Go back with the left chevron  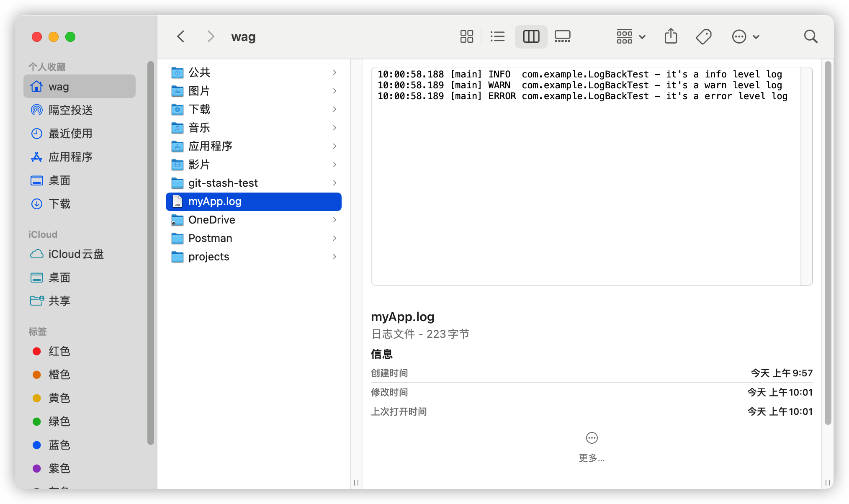(181, 37)
